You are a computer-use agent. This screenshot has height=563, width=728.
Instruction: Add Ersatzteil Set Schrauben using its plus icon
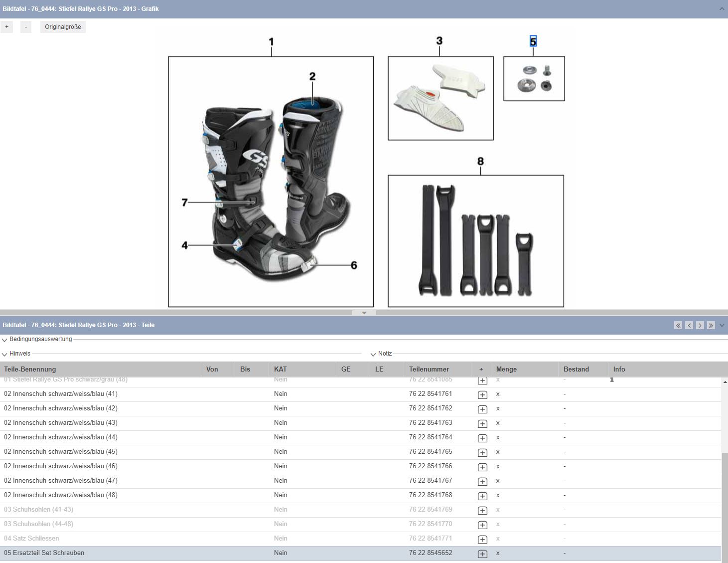pos(482,554)
